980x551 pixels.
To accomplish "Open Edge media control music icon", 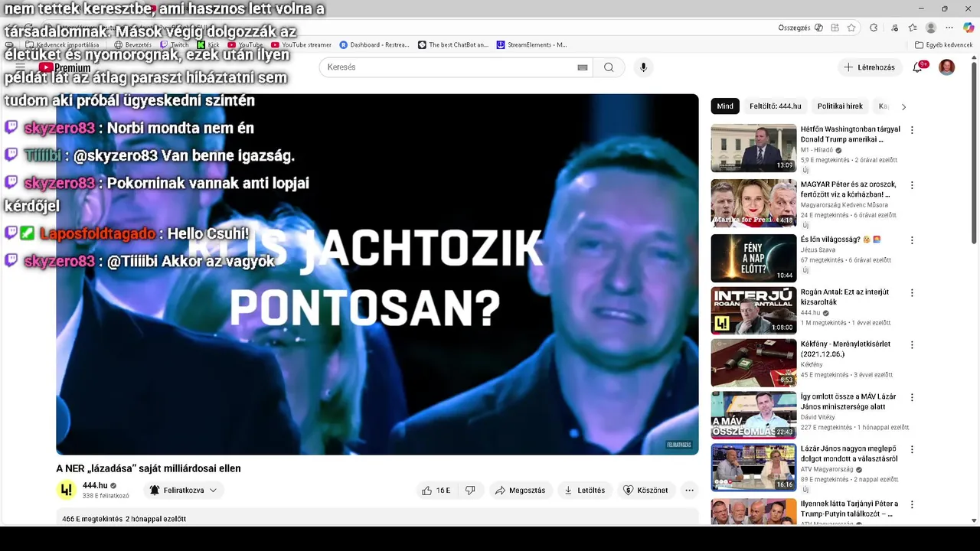I will click(x=894, y=28).
